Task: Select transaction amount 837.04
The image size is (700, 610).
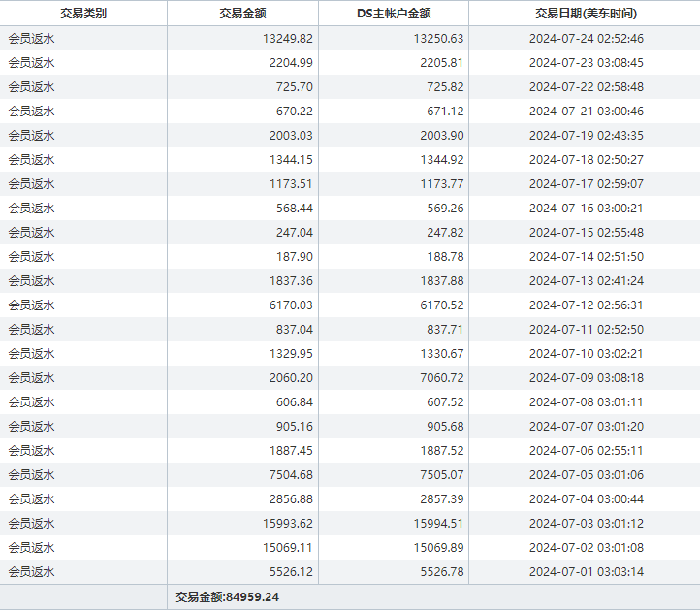Action: click(x=295, y=330)
